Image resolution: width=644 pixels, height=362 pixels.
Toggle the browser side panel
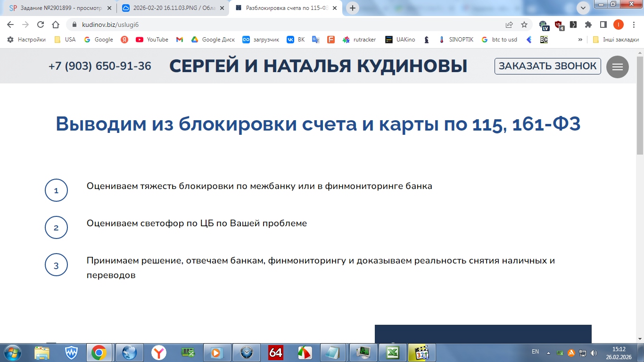[603, 25]
